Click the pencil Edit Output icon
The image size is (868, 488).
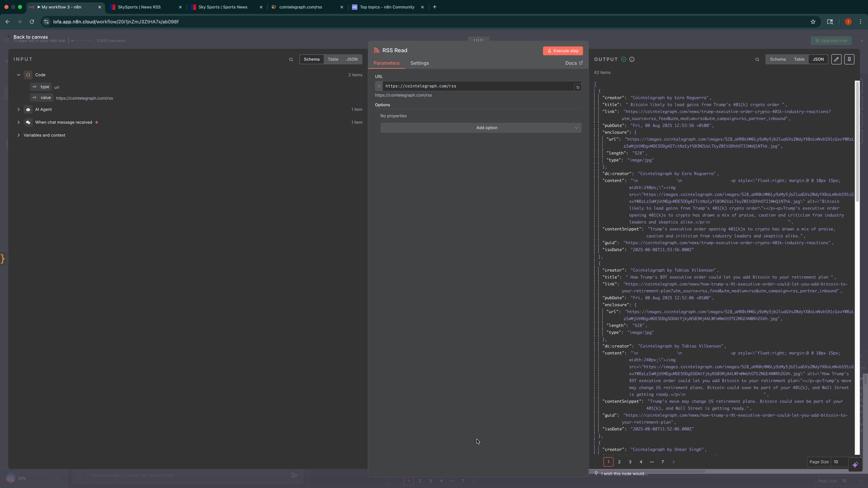(x=836, y=59)
